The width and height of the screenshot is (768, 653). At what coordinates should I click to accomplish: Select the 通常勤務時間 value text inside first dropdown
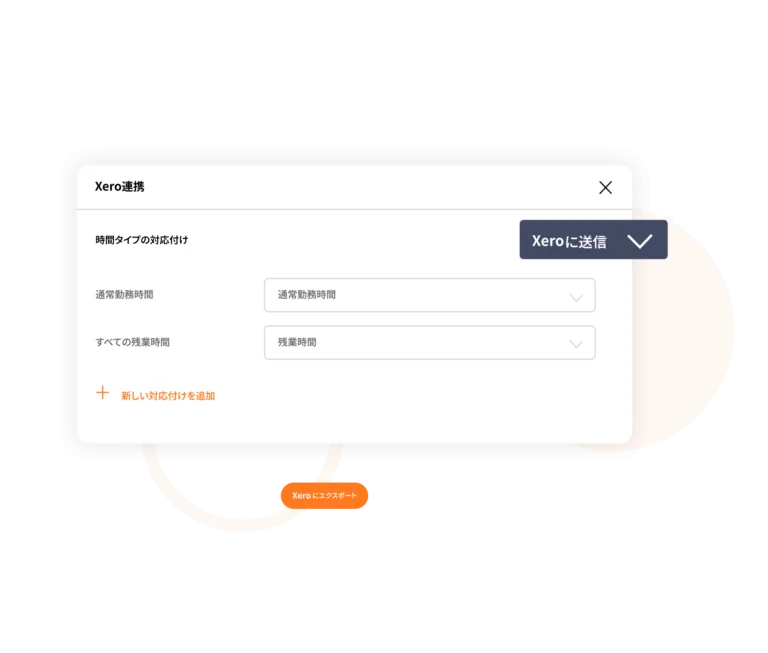click(307, 294)
